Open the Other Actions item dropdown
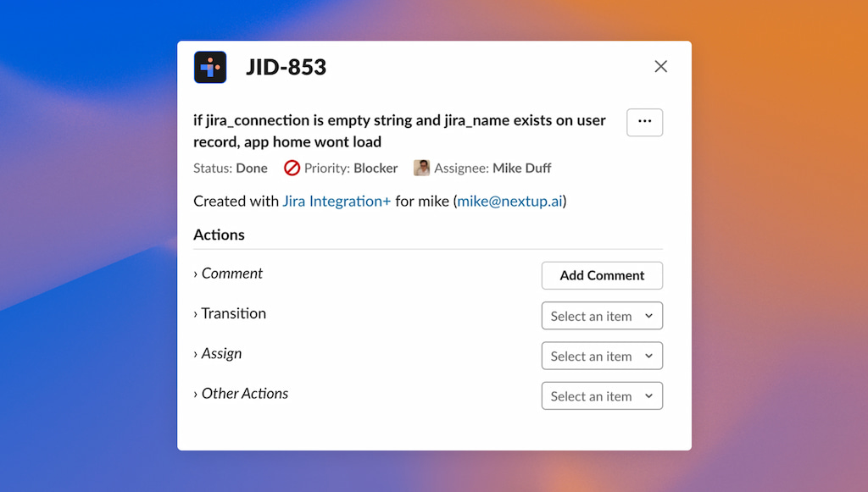The height and width of the screenshot is (492, 868). tap(602, 395)
